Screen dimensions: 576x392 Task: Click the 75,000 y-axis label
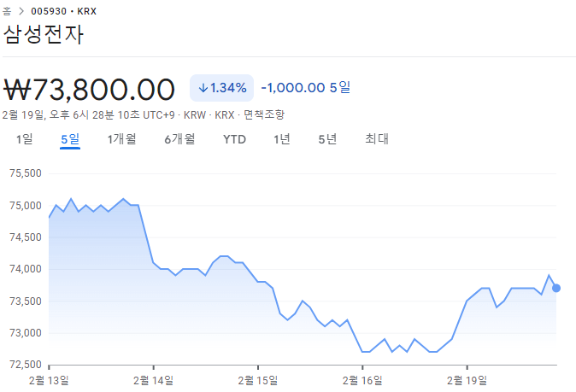(26, 206)
